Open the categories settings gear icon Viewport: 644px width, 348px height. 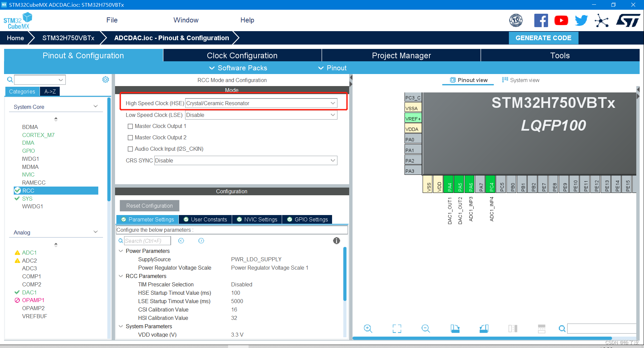(x=105, y=79)
